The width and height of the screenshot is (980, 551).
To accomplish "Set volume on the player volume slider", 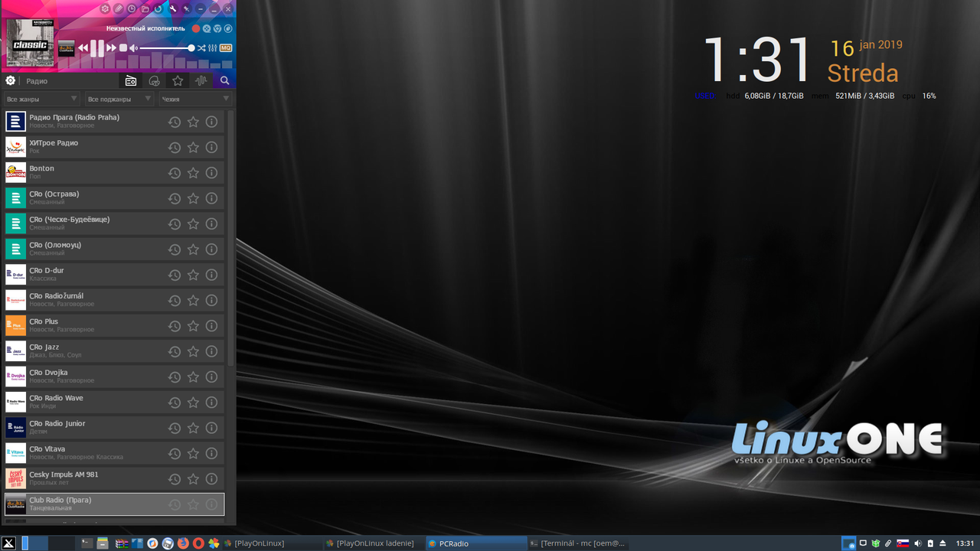I will pyautogui.click(x=167, y=48).
